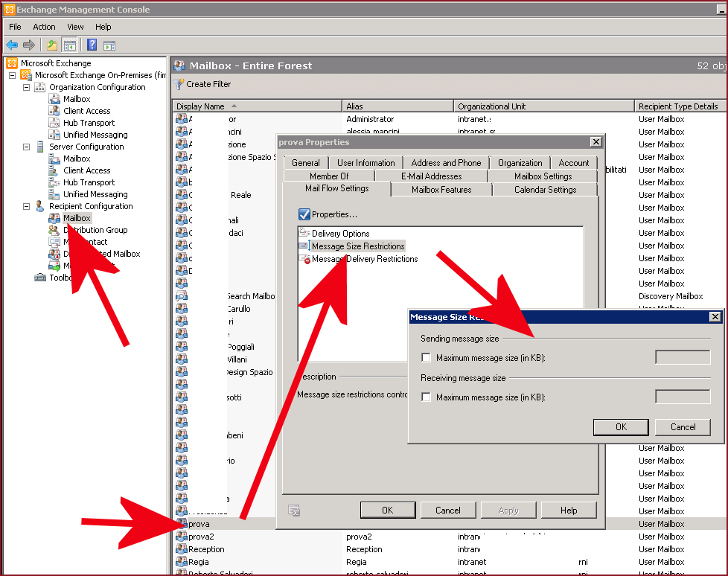Switch to the E-Mail Addresses tab
The image size is (728, 576).
(431, 176)
